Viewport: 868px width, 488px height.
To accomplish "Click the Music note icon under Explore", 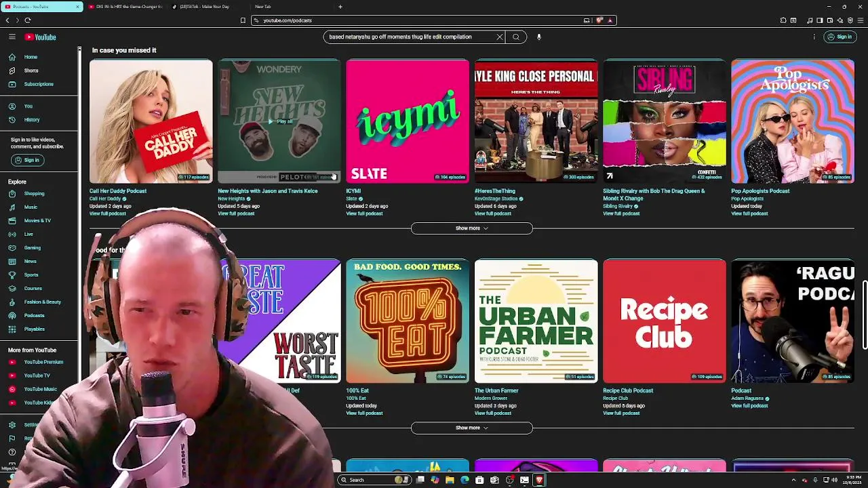I will click(12, 207).
